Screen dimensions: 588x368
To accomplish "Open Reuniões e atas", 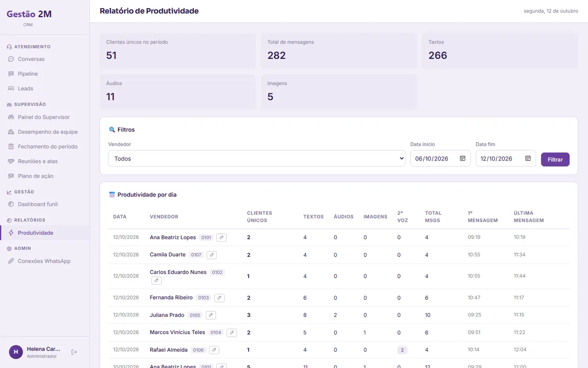I will point(45,161).
